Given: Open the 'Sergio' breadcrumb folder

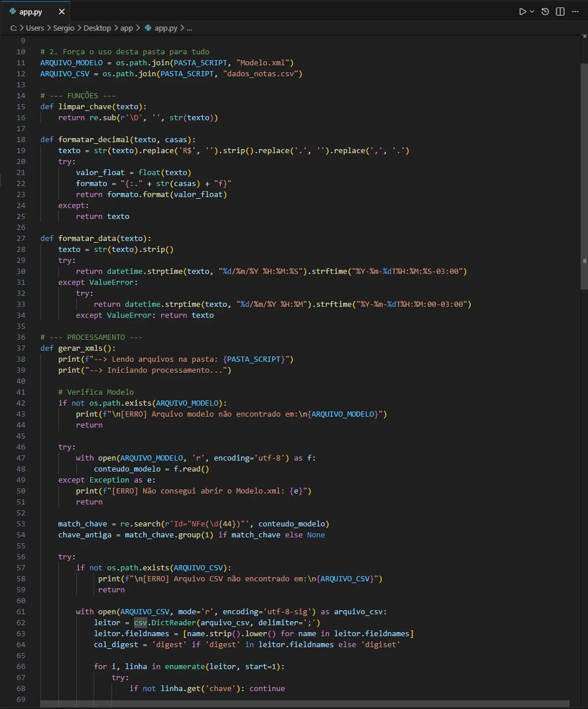Looking at the screenshot, I should (x=64, y=28).
